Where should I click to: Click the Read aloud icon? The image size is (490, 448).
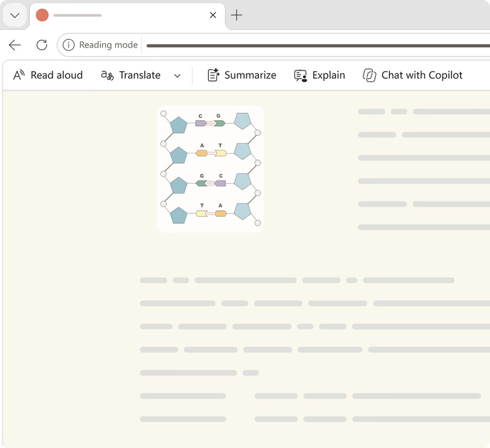pyautogui.click(x=19, y=75)
